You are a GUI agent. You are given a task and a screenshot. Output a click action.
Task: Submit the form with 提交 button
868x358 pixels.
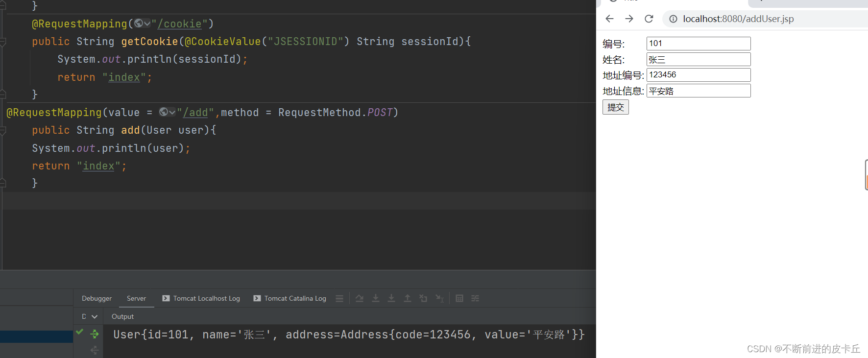(x=616, y=107)
